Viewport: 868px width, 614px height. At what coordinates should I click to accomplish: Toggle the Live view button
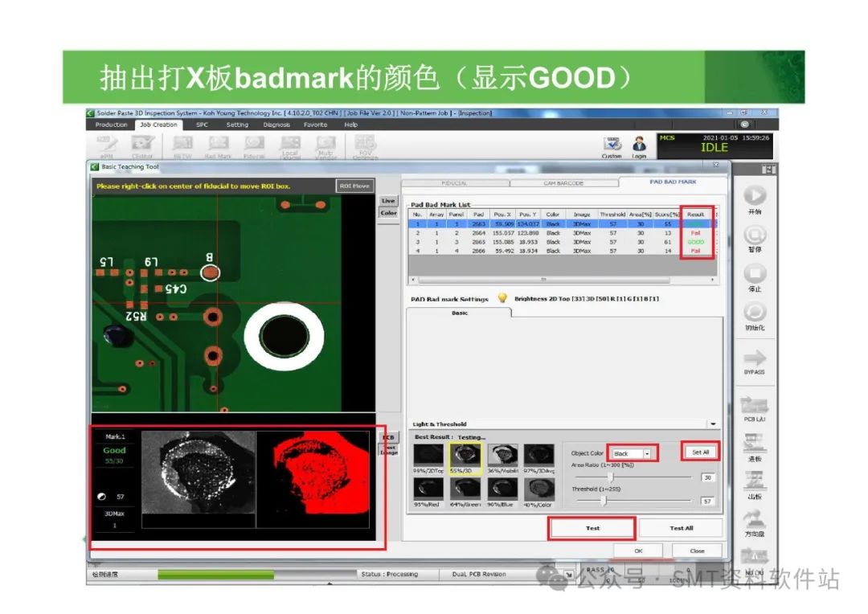point(389,201)
